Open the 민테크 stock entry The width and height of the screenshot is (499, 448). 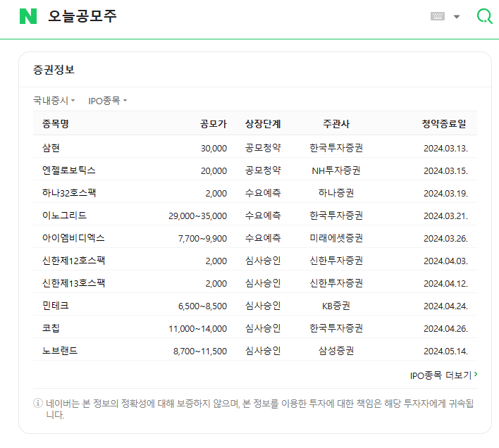pos(56,306)
